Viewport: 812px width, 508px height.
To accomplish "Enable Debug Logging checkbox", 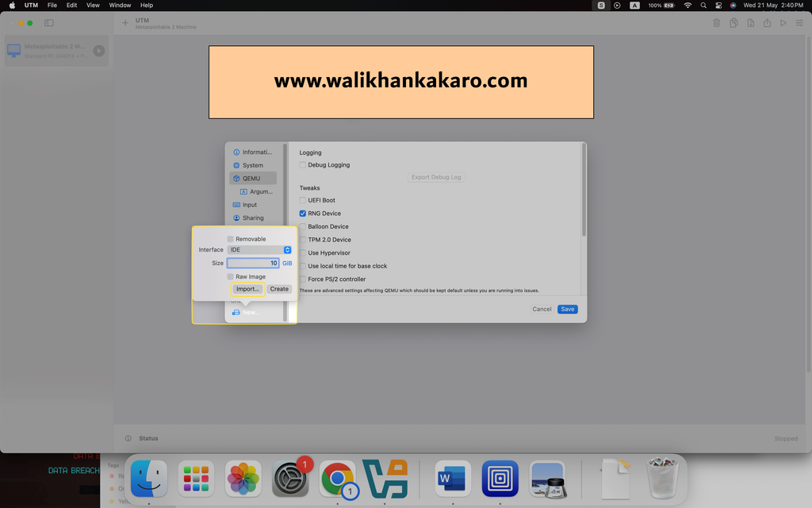I will (302, 165).
